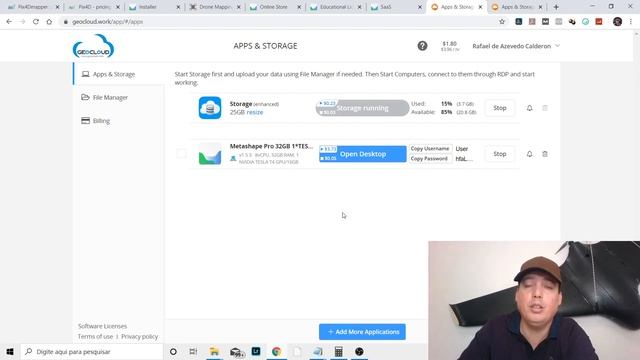
Task: Click the address bar URL
Action: pyautogui.click(x=108, y=22)
